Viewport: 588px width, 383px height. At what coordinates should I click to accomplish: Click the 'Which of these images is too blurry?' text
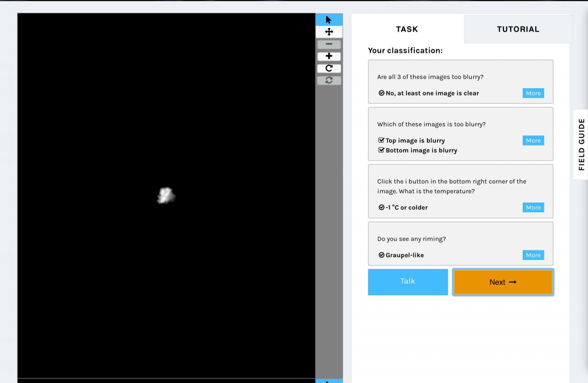[x=431, y=124]
